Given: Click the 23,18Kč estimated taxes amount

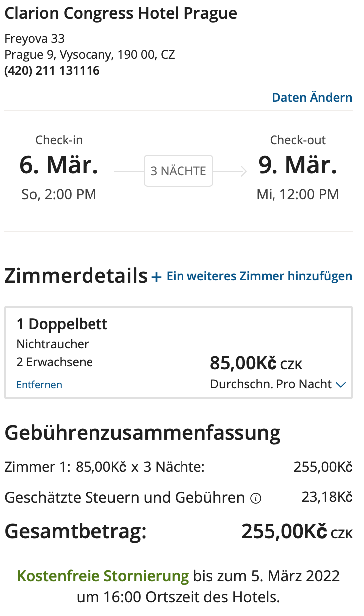Looking at the screenshot, I should pos(327,497).
